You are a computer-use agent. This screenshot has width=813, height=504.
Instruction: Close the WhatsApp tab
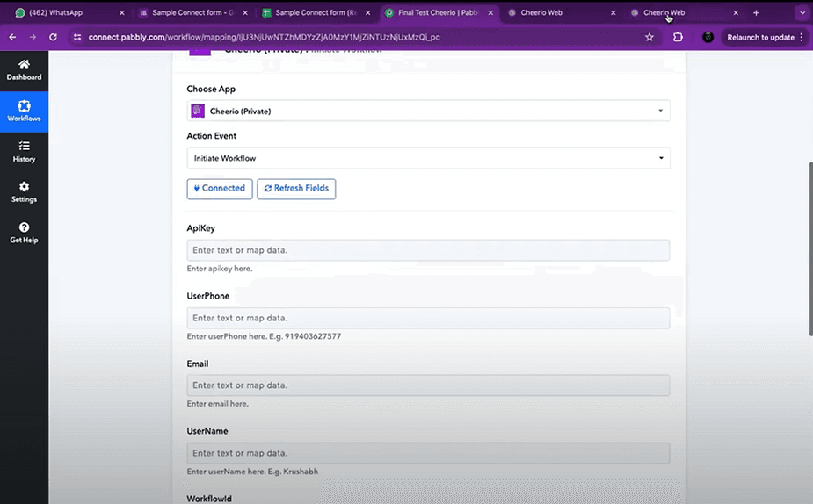(122, 13)
